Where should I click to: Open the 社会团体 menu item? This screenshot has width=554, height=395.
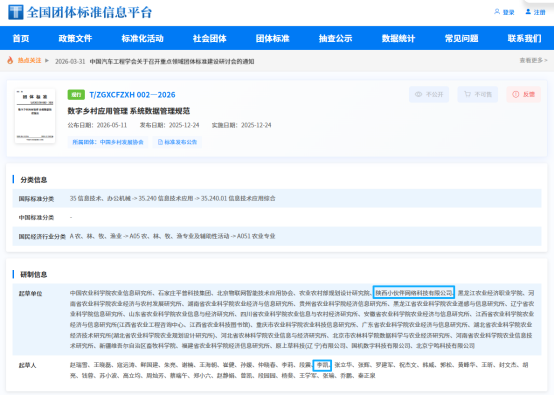210,38
